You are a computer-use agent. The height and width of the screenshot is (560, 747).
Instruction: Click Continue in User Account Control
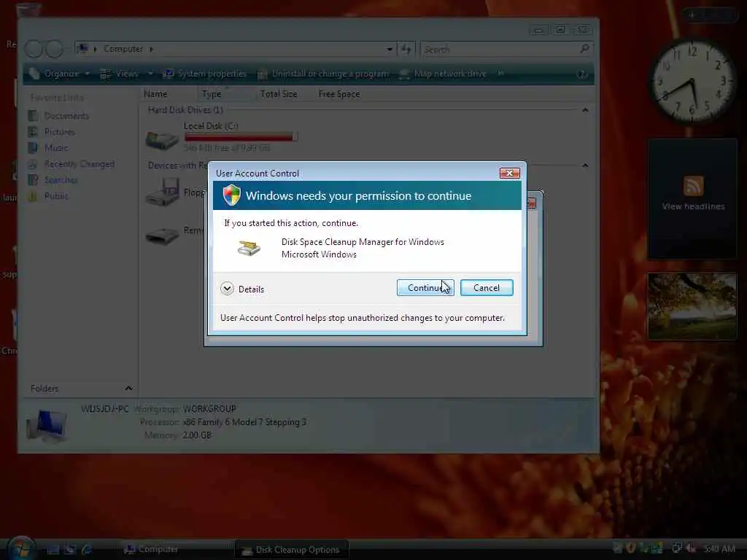coord(425,287)
